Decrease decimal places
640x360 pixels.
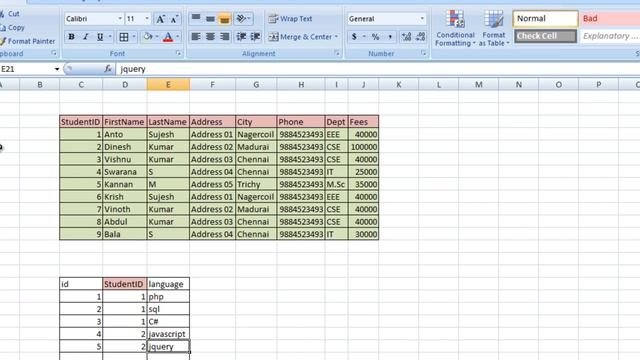420,37
